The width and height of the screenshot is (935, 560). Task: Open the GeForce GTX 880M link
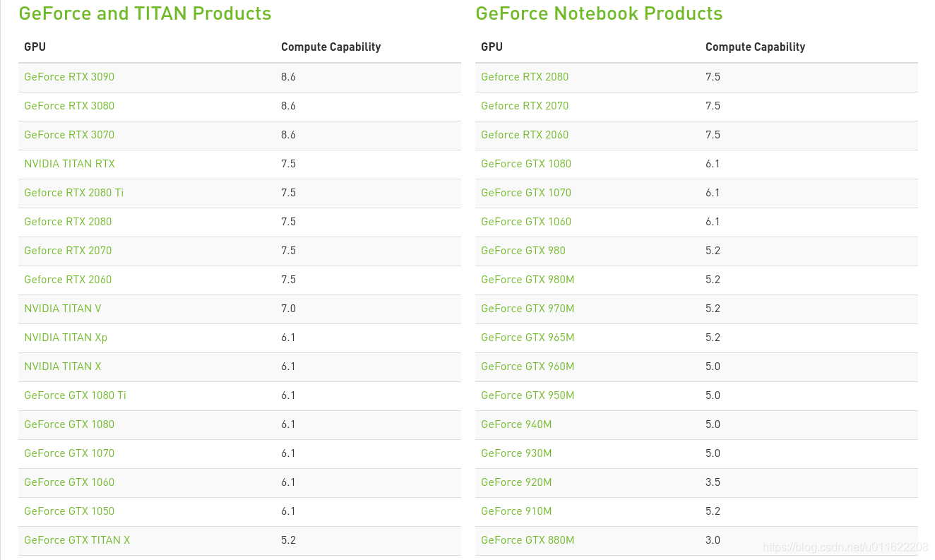click(x=528, y=540)
